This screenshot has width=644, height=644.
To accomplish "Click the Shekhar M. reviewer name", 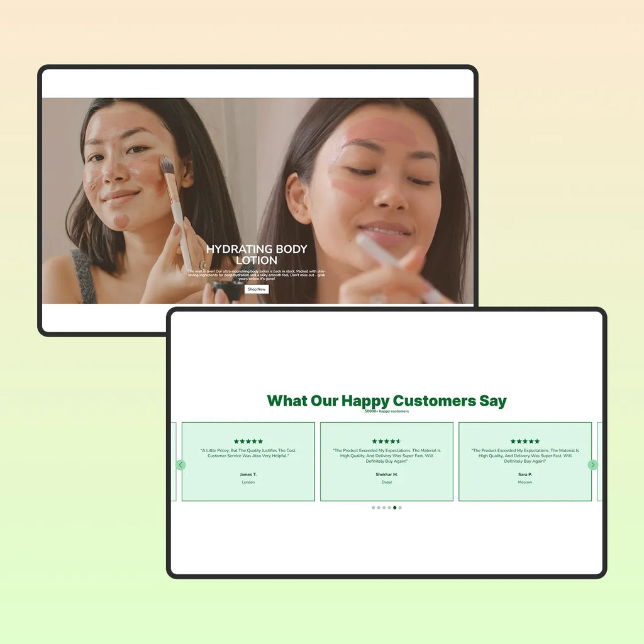I will click(387, 474).
